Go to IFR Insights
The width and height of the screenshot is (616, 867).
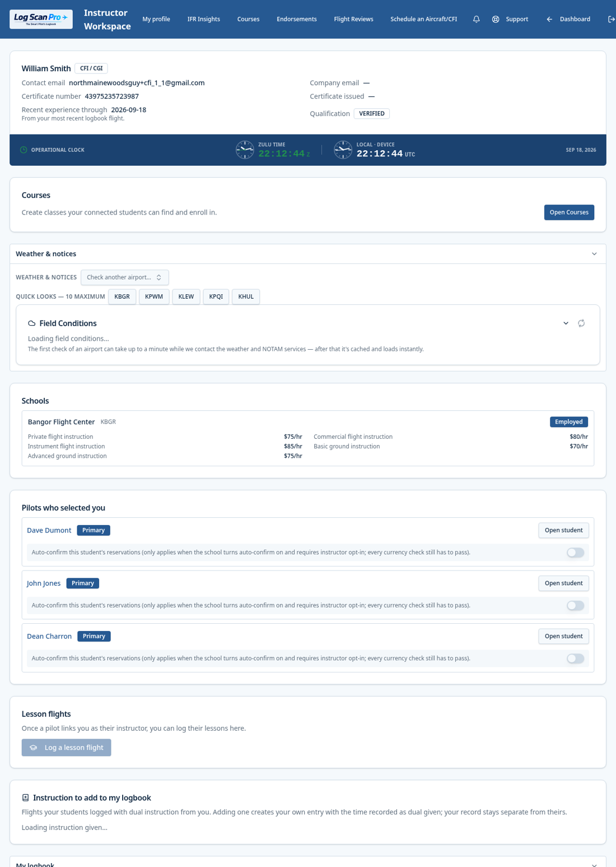point(203,19)
